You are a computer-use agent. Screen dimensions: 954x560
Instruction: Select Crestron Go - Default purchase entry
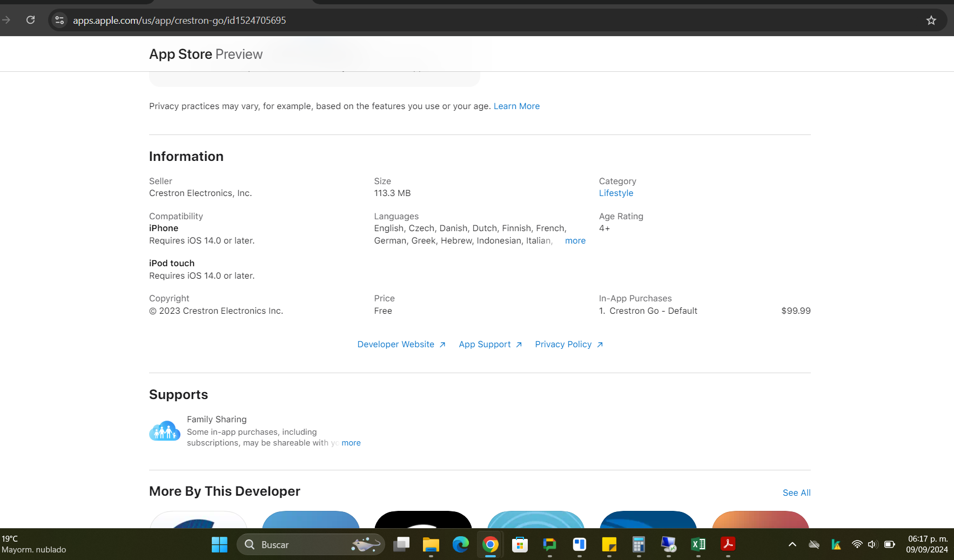[x=653, y=311]
